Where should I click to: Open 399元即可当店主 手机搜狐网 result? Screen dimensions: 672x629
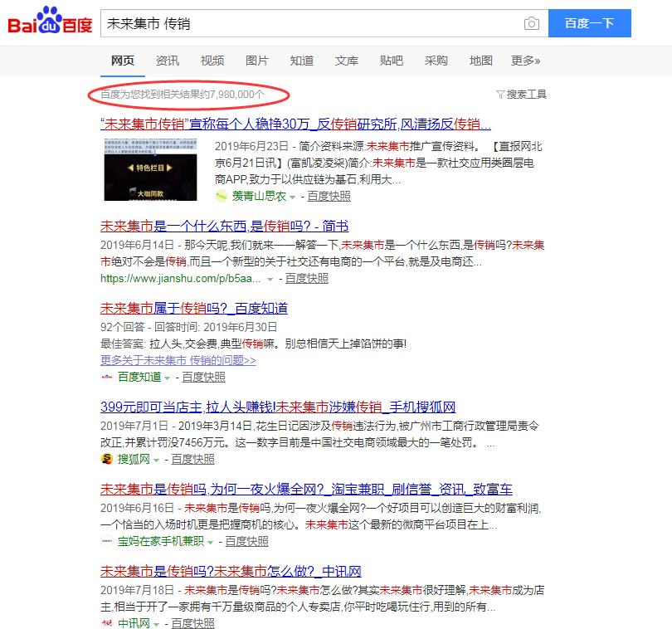(x=278, y=407)
